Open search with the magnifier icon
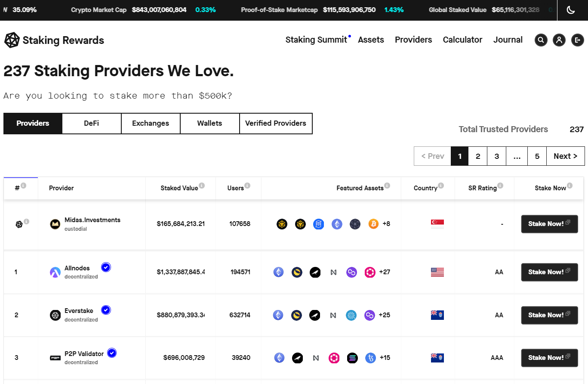Viewport: 588px width, 384px height. 541,40
